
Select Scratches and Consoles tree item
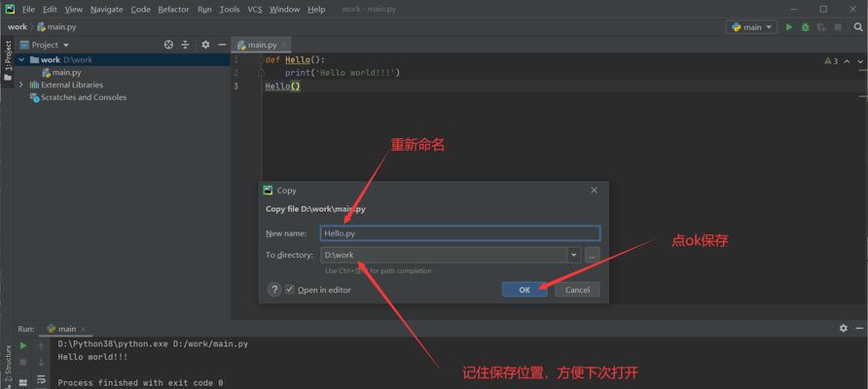[x=79, y=97]
